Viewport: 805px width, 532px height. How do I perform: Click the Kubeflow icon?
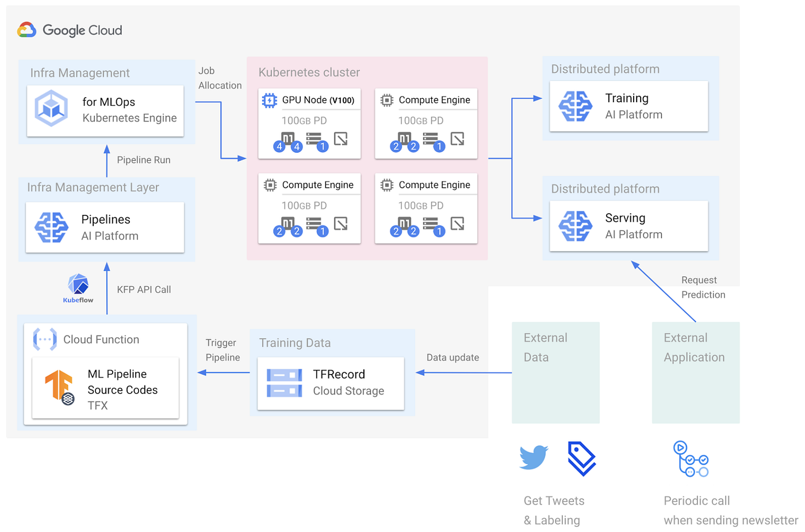point(78,284)
